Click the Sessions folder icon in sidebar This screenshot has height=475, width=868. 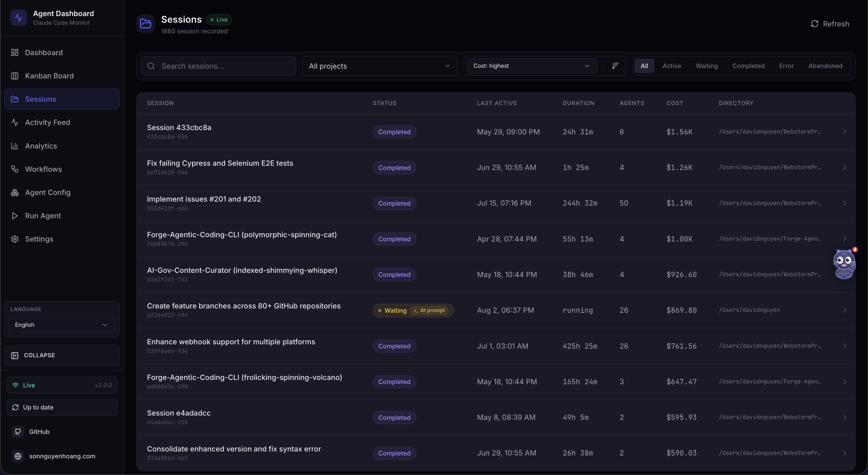click(x=14, y=99)
